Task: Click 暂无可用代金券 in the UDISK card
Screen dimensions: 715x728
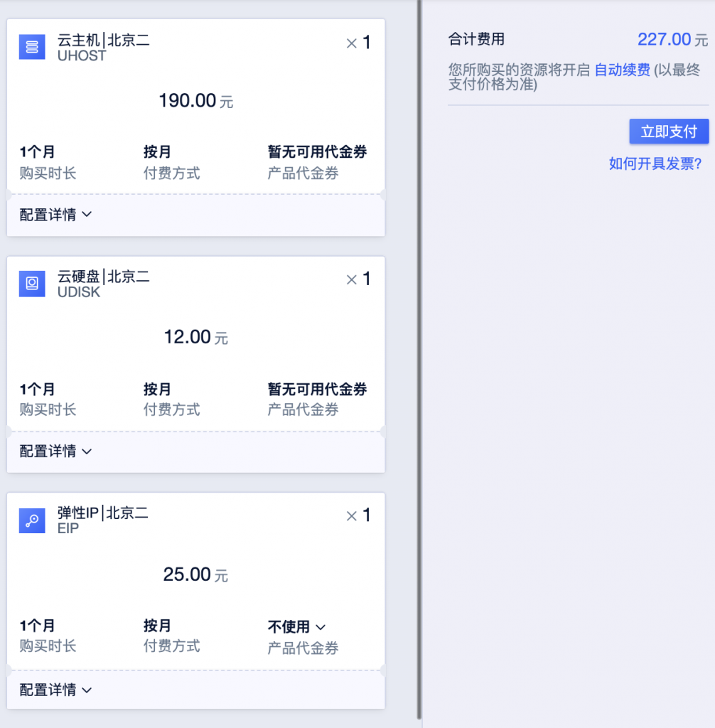Action: tap(317, 389)
